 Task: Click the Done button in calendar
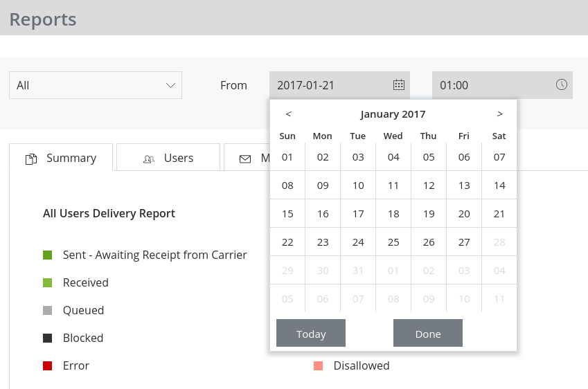click(x=428, y=333)
